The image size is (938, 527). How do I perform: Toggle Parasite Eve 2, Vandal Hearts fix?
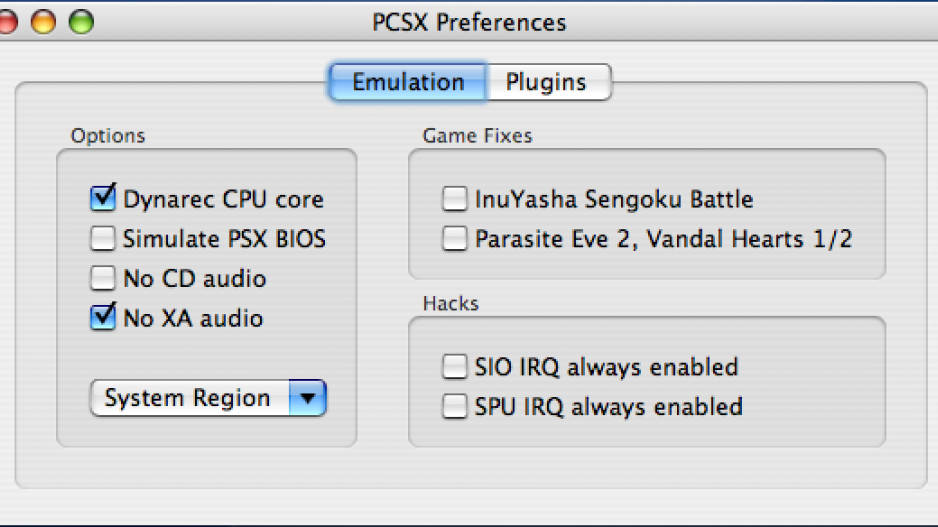tap(455, 239)
